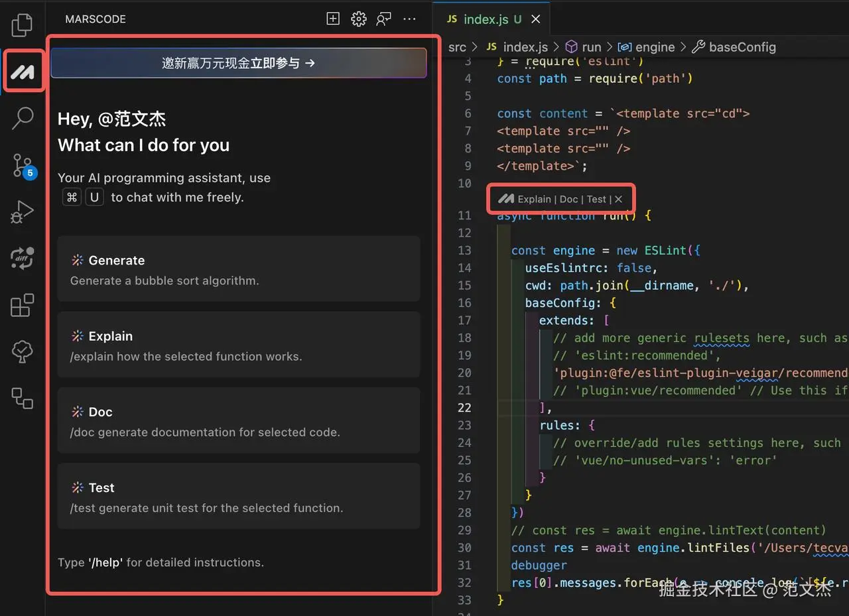The image size is (849, 616).
Task: Open the Extensions view
Action: point(22,305)
